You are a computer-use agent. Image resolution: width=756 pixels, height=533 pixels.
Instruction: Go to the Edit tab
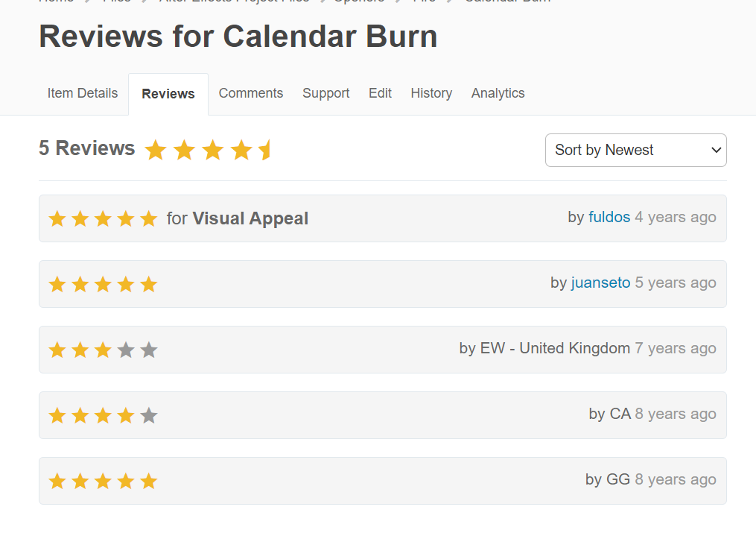(380, 93)
